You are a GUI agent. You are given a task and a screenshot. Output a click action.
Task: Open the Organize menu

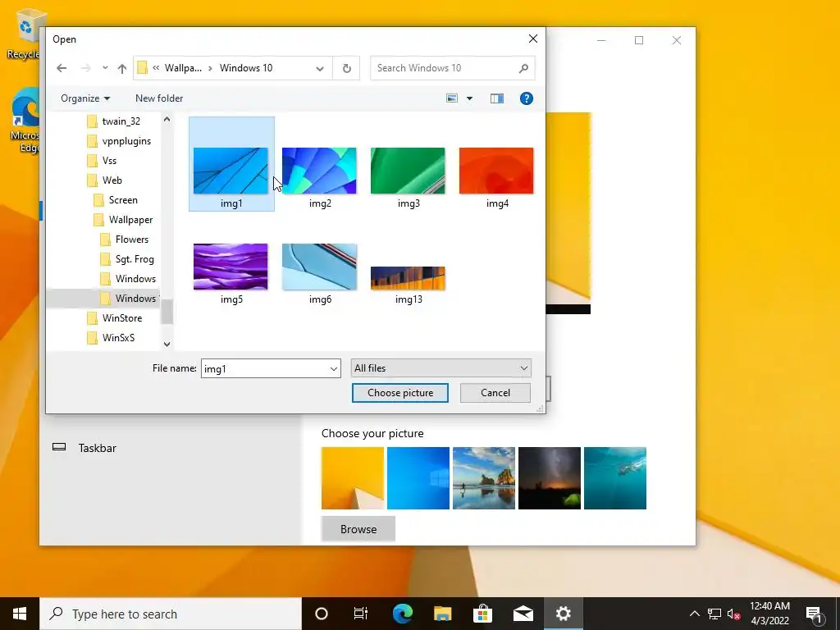pyautogui.click(x=85, y=98)
